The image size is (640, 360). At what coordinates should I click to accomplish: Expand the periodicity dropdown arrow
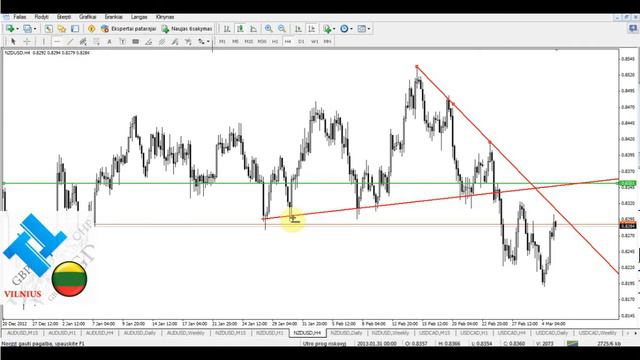tap(351, 29)
